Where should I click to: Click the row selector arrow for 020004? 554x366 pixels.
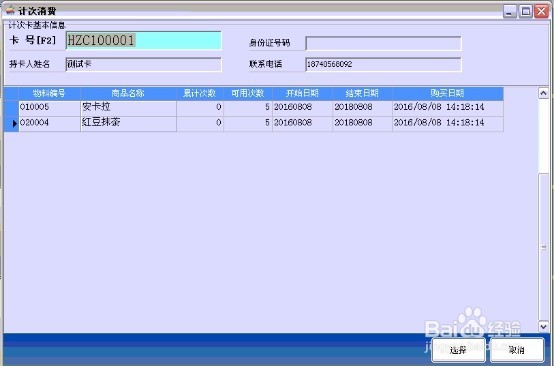pos(11,124)
